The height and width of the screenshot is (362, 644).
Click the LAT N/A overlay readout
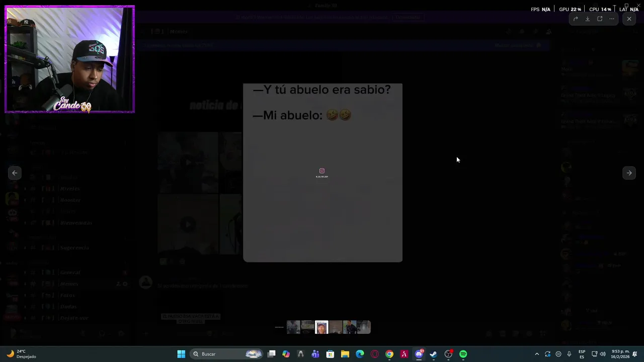629,9
